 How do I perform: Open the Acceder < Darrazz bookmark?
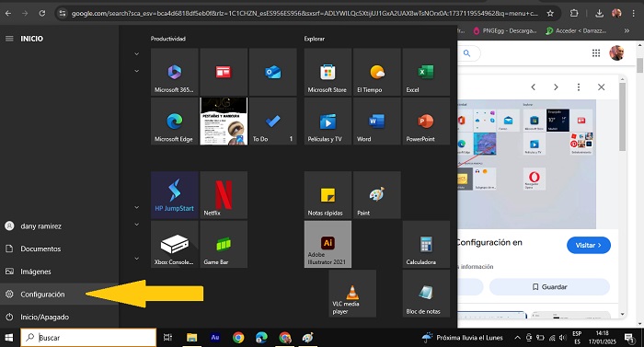click(x=576, y=31)
